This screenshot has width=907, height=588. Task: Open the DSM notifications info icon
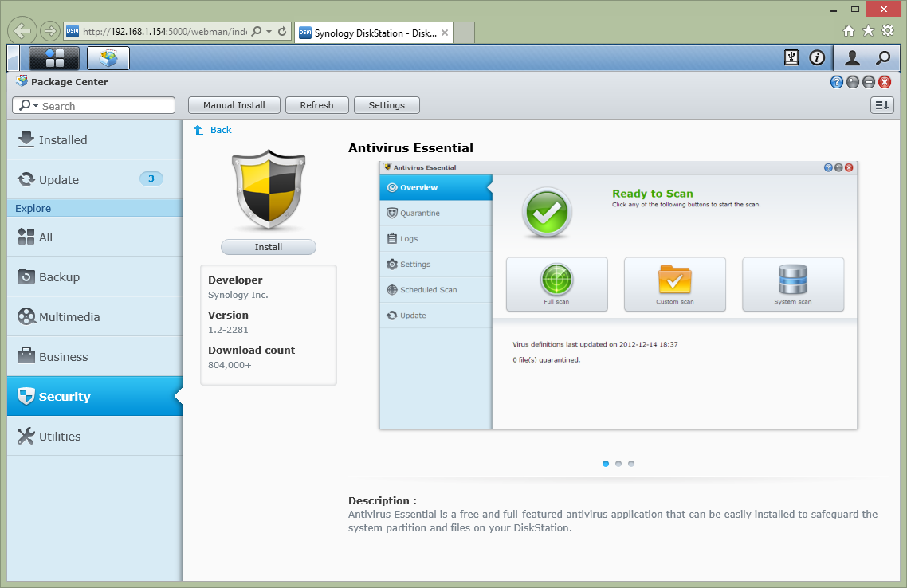(x=817, y=57)
